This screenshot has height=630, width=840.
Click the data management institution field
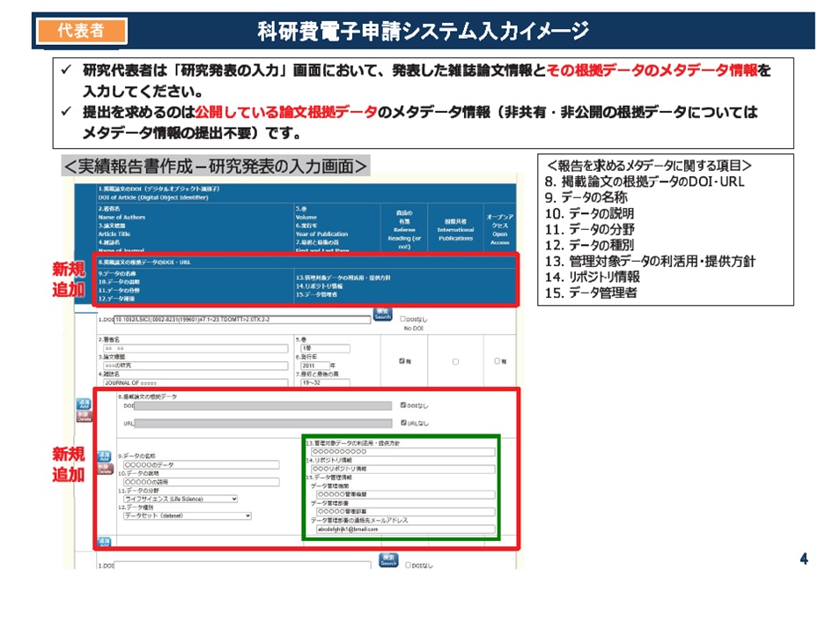tap(406, 494)
